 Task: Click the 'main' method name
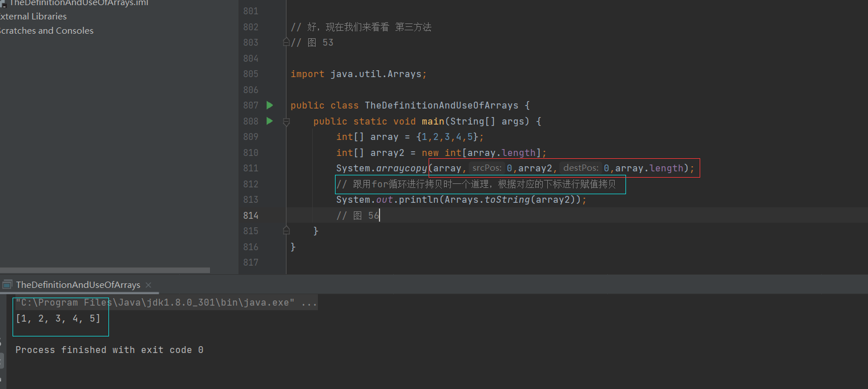[433, 121]
